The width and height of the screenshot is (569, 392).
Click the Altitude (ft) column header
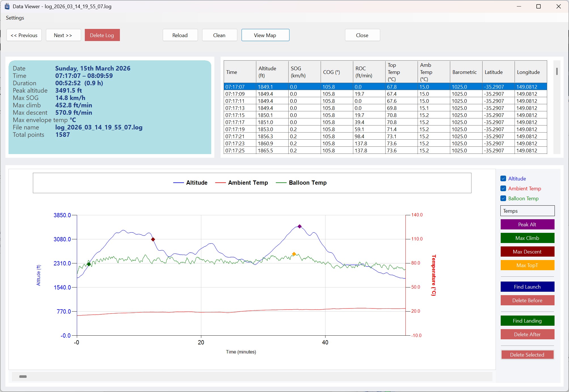point(272,72)
